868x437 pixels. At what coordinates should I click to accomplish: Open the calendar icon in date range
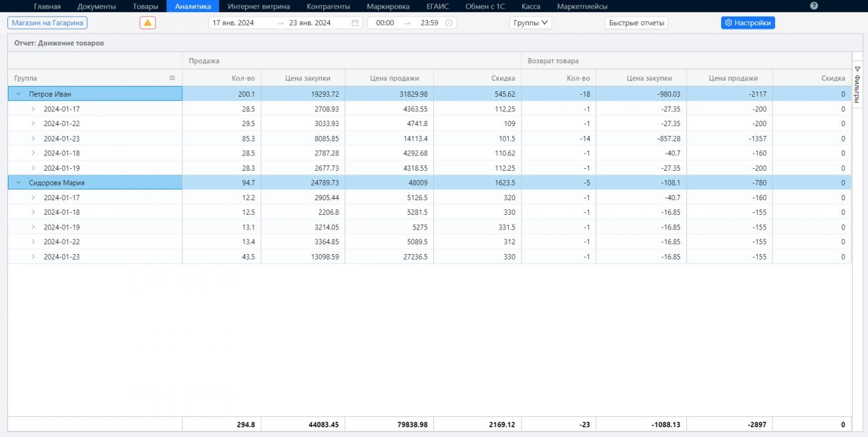pos(355,23)
